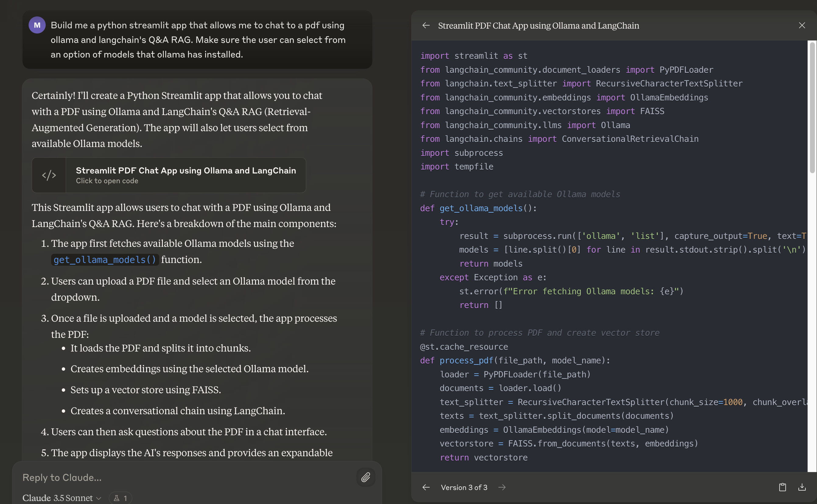
Task: Click the 'Click to open code' text
Action: pos(107,181)
